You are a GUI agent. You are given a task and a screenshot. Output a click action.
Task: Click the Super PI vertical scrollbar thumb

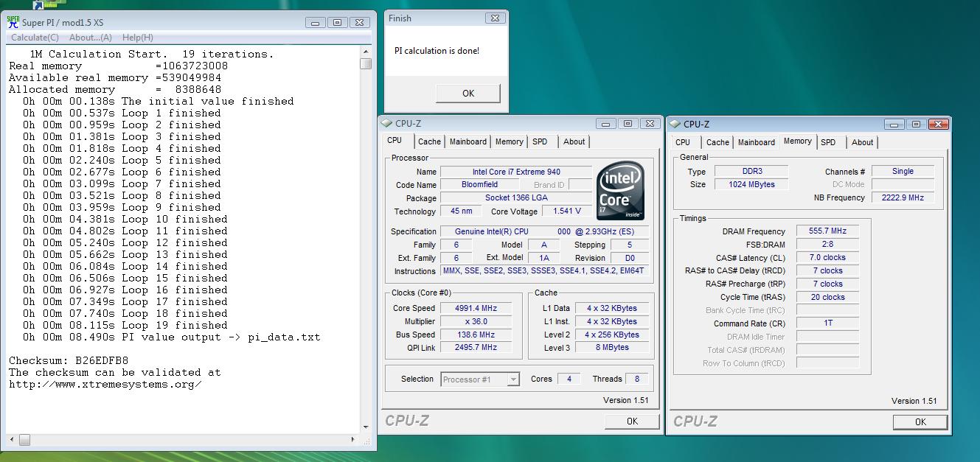(366, 64)
